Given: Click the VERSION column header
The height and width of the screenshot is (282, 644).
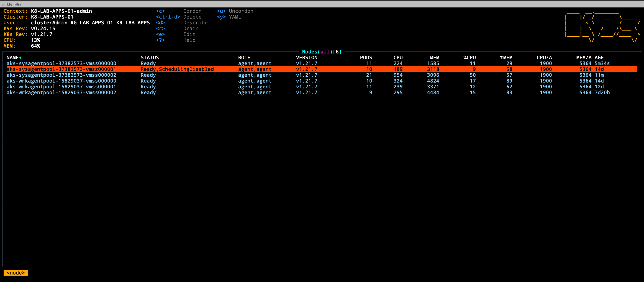Looking at the screenshot, I should (307, 58).
